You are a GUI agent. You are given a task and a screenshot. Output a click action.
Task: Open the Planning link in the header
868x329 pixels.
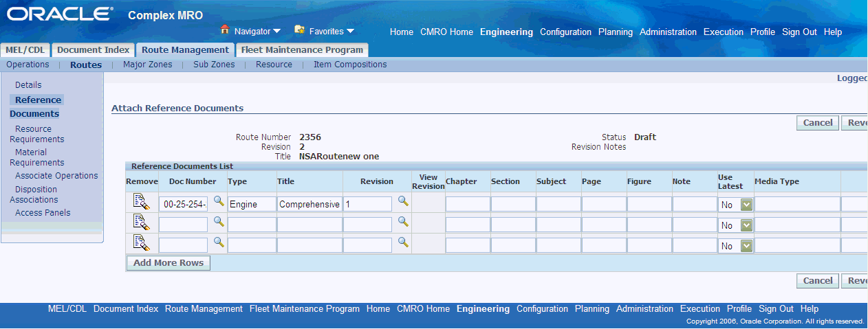tap(616, 32)
